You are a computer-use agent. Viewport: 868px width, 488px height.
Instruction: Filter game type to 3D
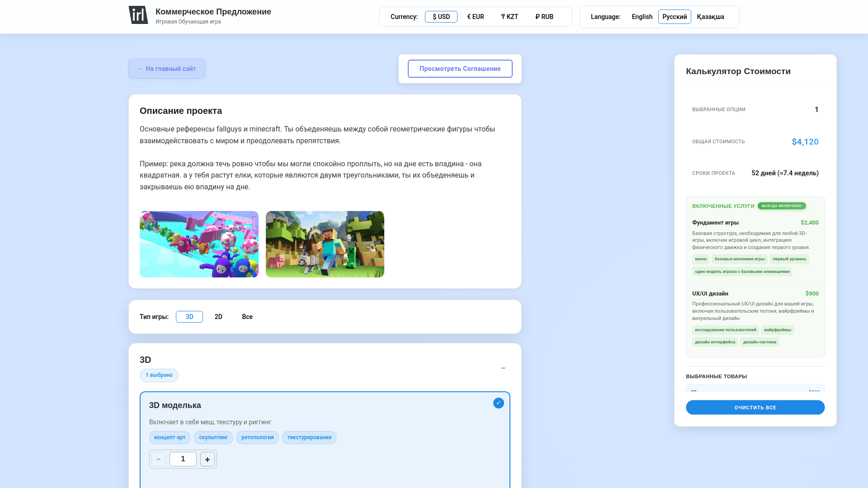(x=189, y=317)
